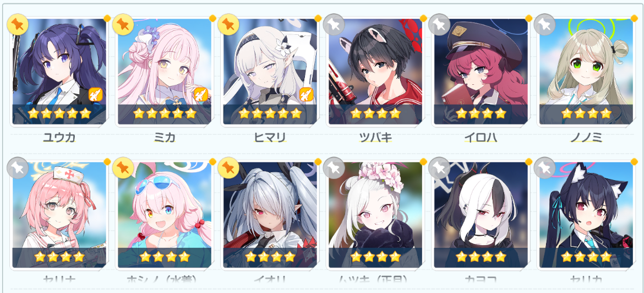Screen dimensions: 644x293
Task: Pin イロハ using her gray pin icon
Action: [439, 24]
